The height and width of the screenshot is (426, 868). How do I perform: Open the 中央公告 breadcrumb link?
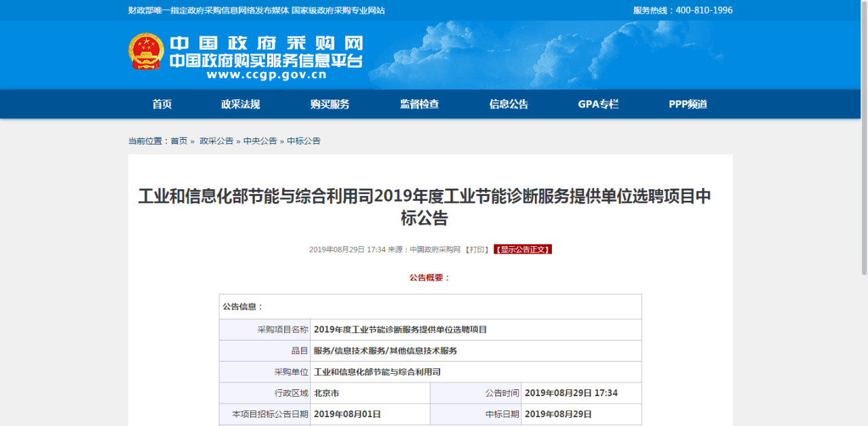260,141
